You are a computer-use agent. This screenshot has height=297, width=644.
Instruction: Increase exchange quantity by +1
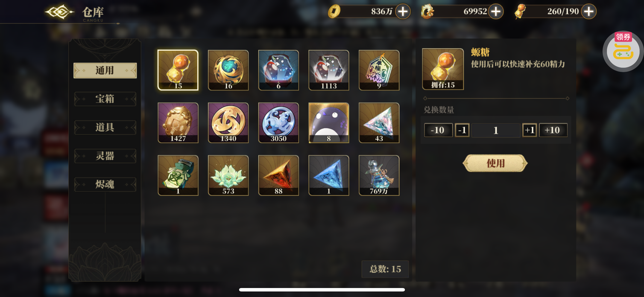pos(529,130)
